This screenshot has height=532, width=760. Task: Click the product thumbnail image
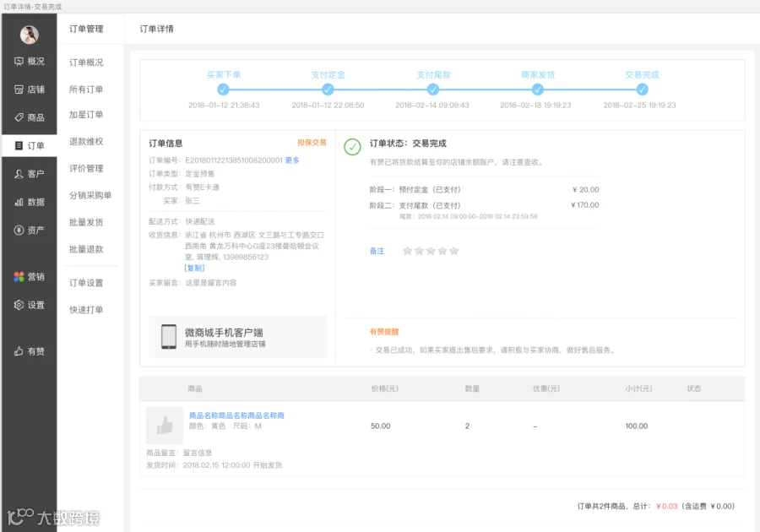pos(165,426)
